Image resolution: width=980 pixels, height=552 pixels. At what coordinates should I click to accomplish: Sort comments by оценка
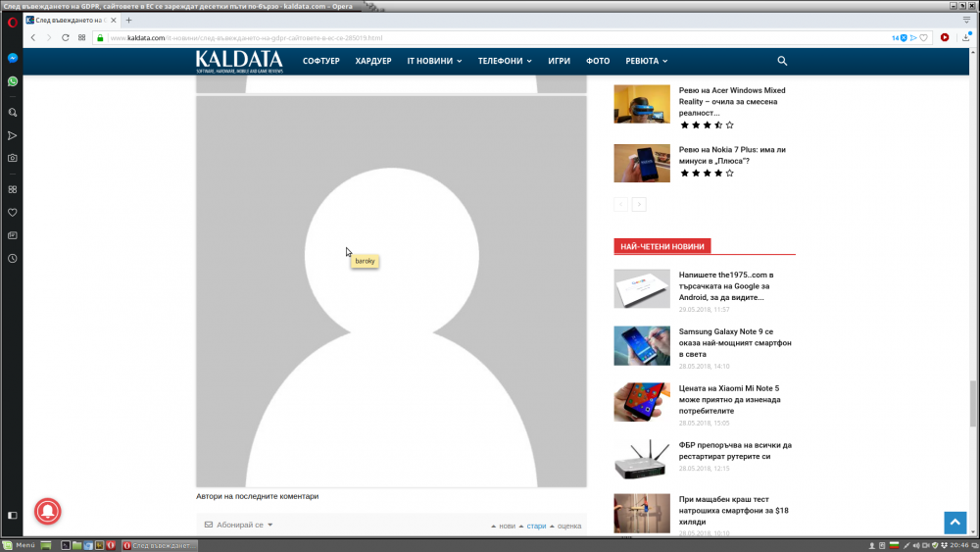pos(565,526)
